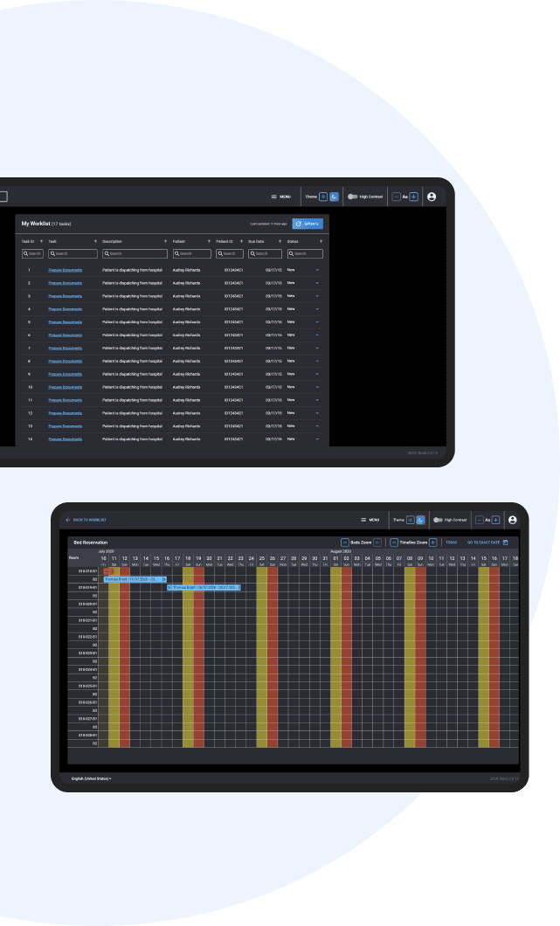Decrease font size with the minus icon on the Worklist screen

[x=397, y=197]
